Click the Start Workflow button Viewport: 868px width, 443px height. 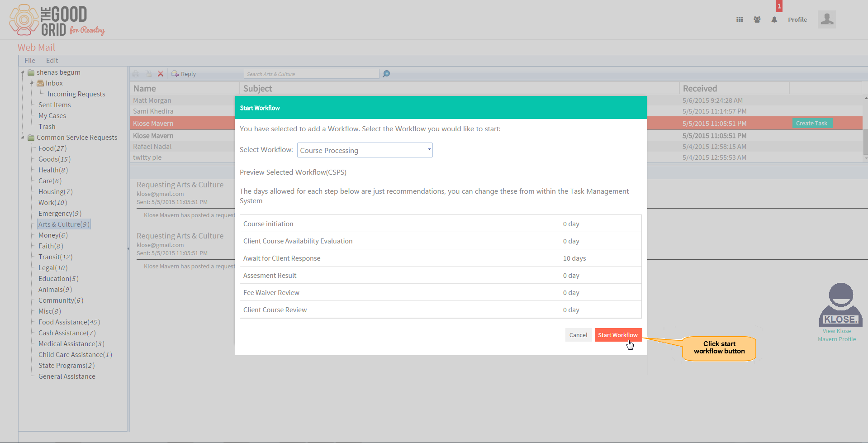(x=618, y=335)
